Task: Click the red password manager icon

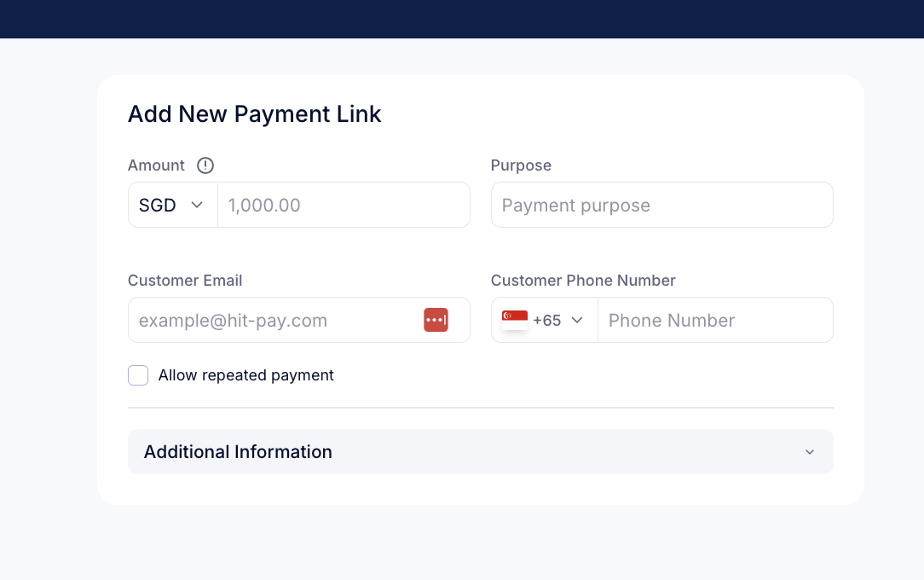Action: click(436, 320)
